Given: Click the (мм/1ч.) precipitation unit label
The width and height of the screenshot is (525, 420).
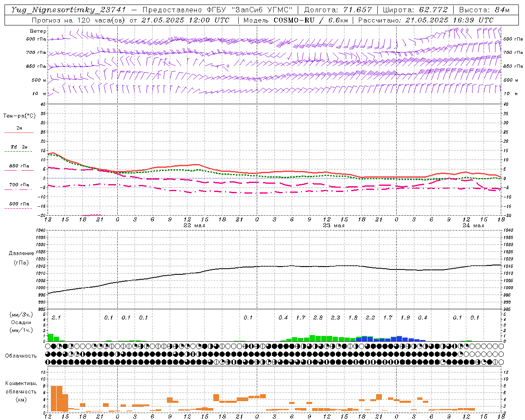Looking at the screenshot, I should point(21,330).
